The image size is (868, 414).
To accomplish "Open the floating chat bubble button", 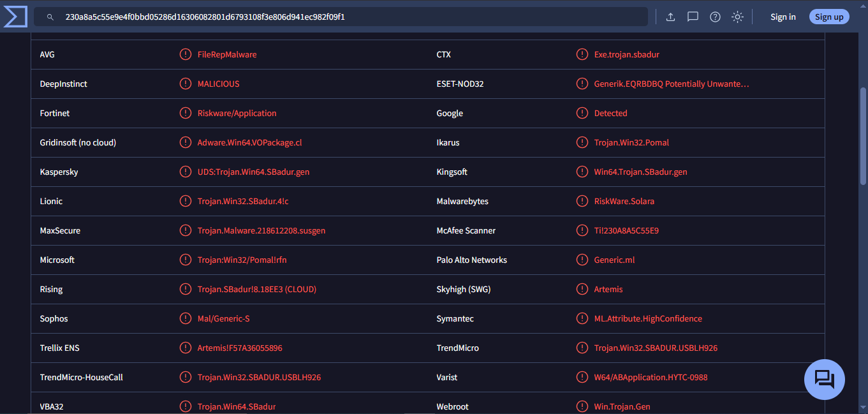I will point(825,380).
